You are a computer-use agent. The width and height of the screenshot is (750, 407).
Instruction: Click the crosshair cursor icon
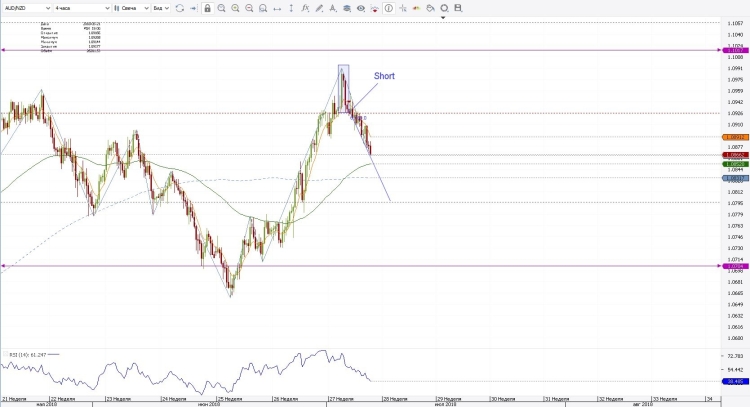(x=403, y=8)
